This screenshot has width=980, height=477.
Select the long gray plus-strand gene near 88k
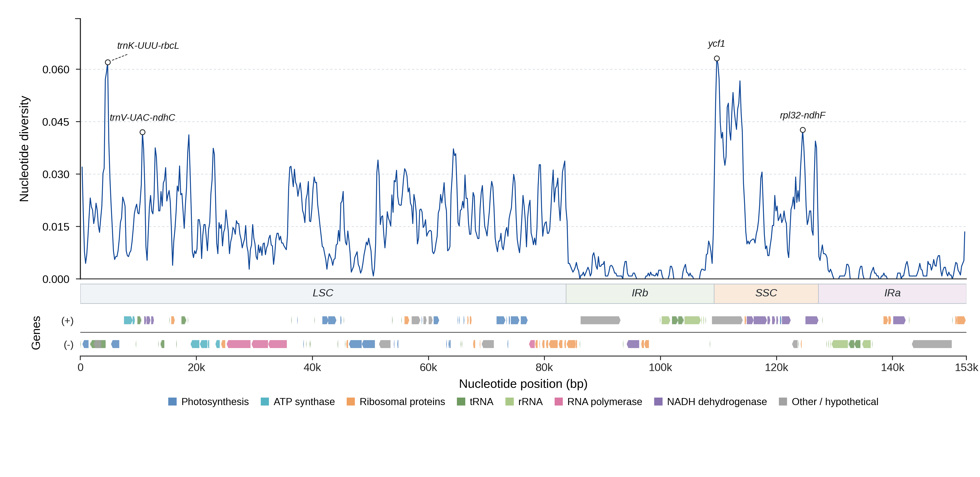coord(600,321)
